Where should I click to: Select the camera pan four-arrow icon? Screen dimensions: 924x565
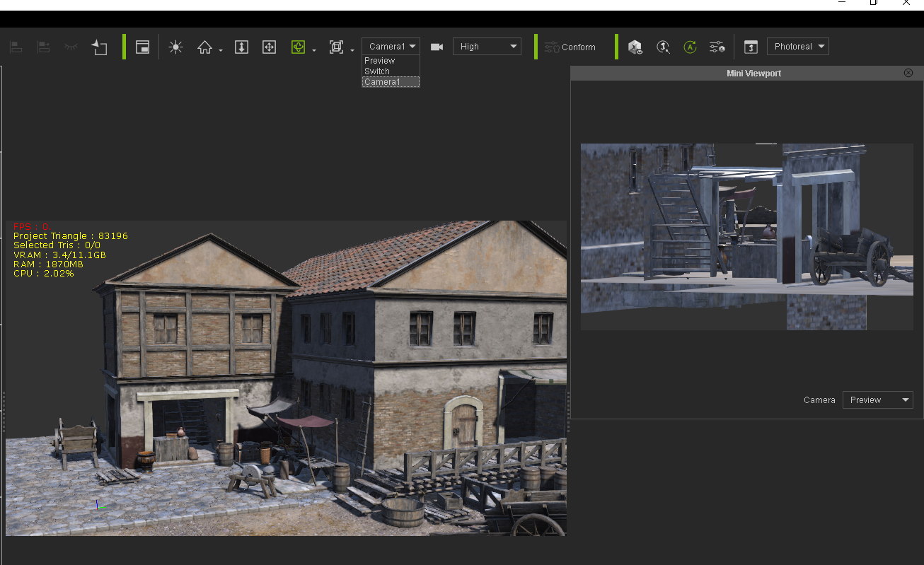coord(269,47)
